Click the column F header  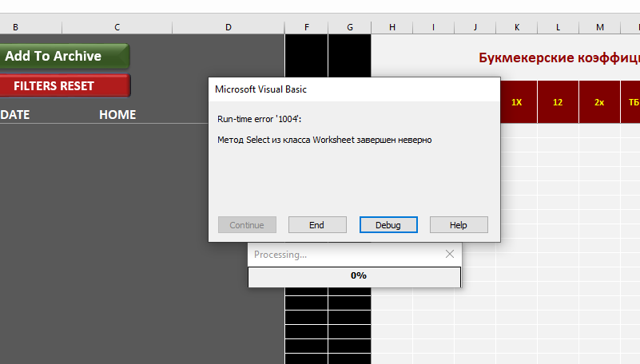[307, 27]
